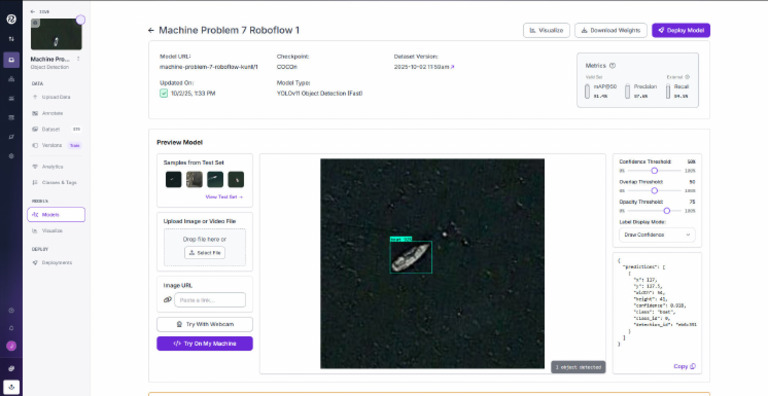Image resolution: width=768 pixels, height=396 pixels.
Task: Click the Confidence Threshold slider handle
Action: click(654, 171)
